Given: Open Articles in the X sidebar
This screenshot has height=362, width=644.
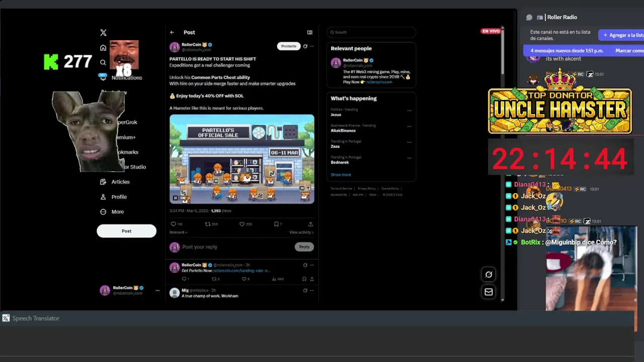Looking at the screenshot, I should 115,182.
